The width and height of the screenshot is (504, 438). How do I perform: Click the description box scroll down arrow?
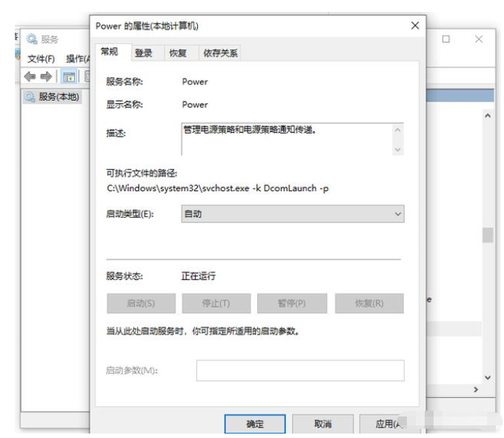coord(398,149)
